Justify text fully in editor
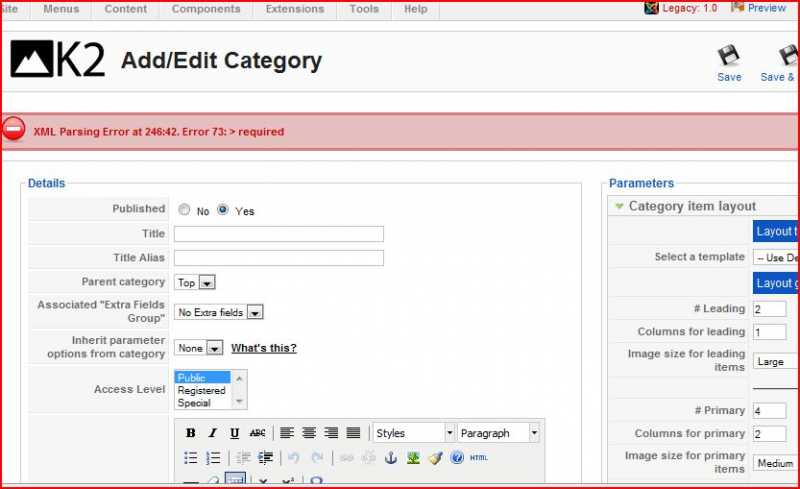This screenshot has height=489, width=800. coord(353,433)
